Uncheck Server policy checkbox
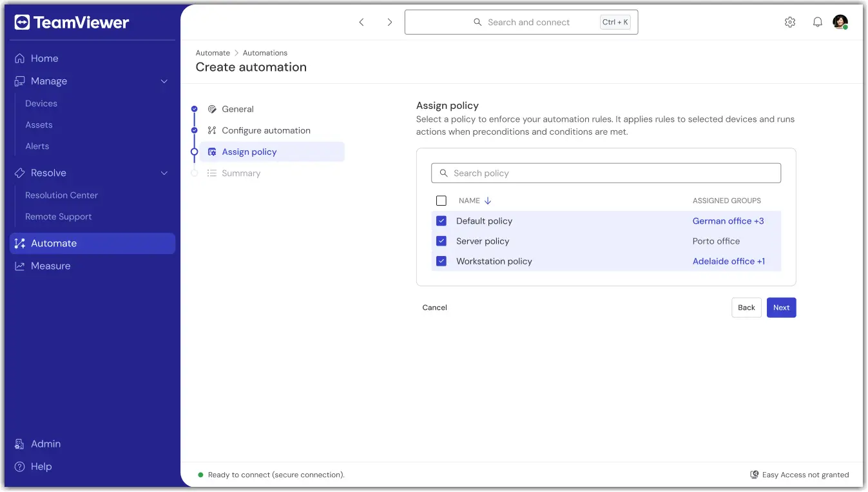868x492 pixels. (441, 241)
